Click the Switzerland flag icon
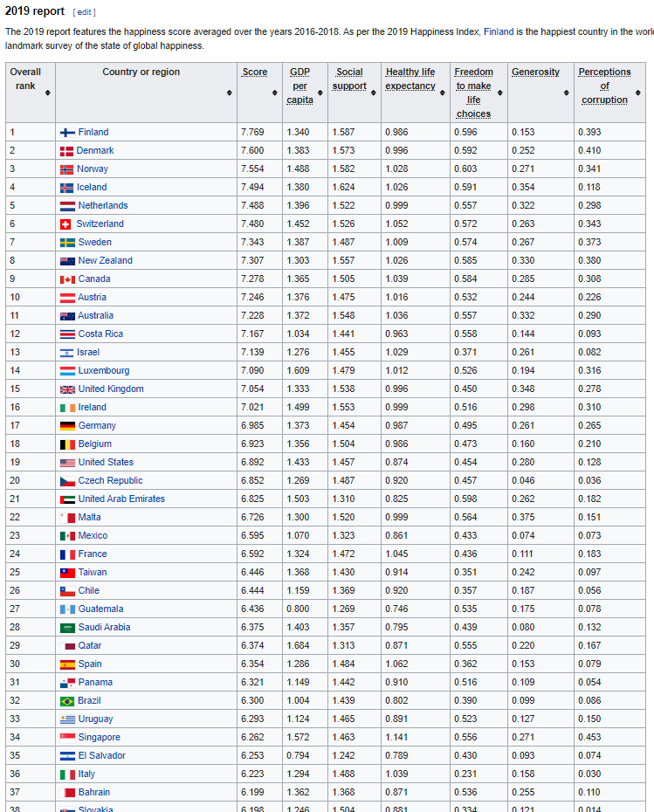This screenshot has height=812, width=654. click(66, 224)
